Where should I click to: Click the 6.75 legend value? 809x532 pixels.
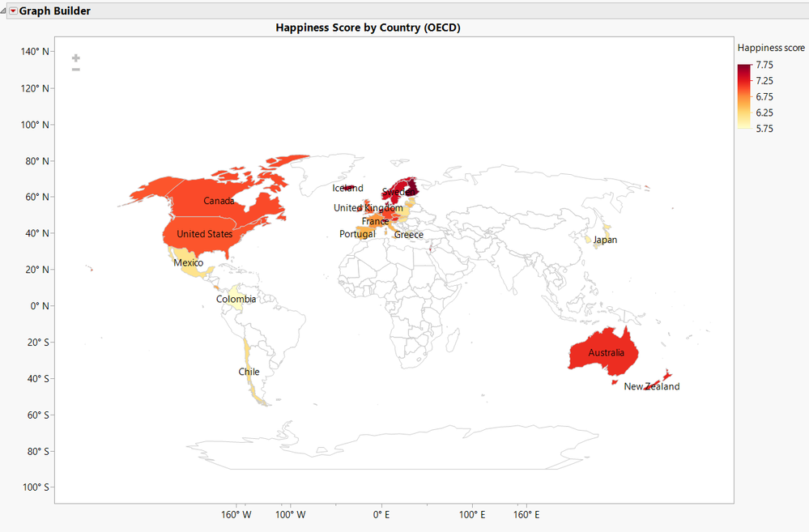tap(764, 97)
